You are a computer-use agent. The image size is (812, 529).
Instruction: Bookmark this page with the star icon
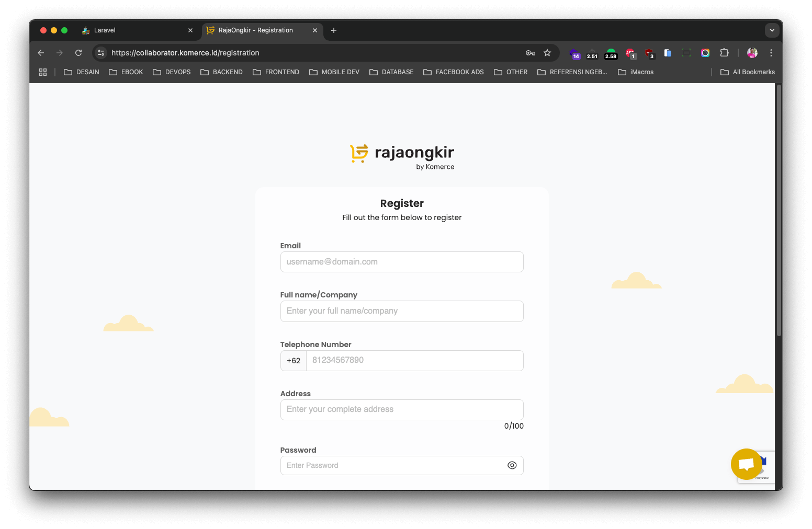click(x=547, y=53)
